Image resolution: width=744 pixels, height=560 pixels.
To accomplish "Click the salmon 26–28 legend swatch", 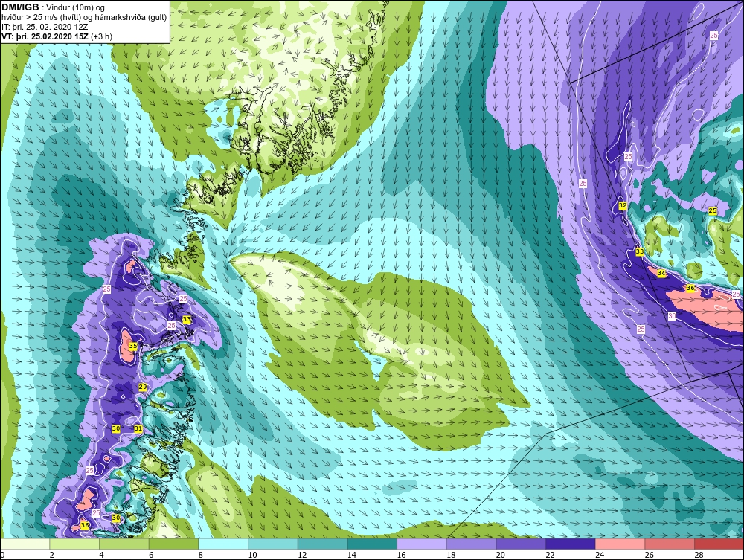I will (x=670, y=544).
